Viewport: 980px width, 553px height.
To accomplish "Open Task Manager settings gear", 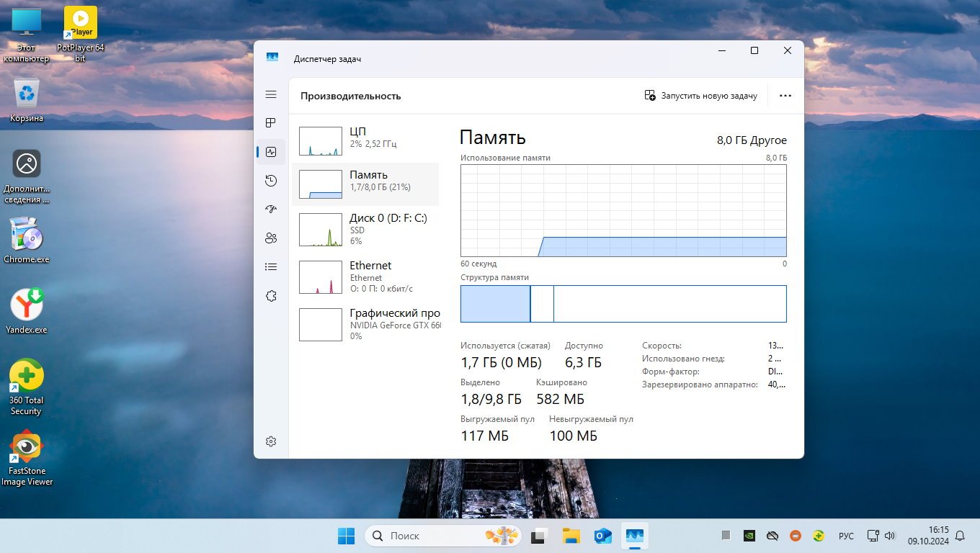I will click(271, 441).
